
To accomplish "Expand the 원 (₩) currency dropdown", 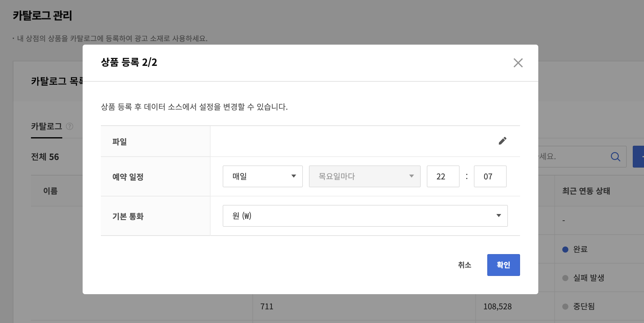I will point(365,216).
